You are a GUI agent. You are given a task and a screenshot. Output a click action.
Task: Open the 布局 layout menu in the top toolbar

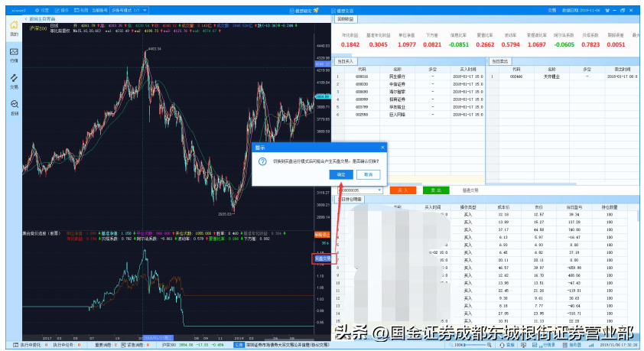pos(81,10)
